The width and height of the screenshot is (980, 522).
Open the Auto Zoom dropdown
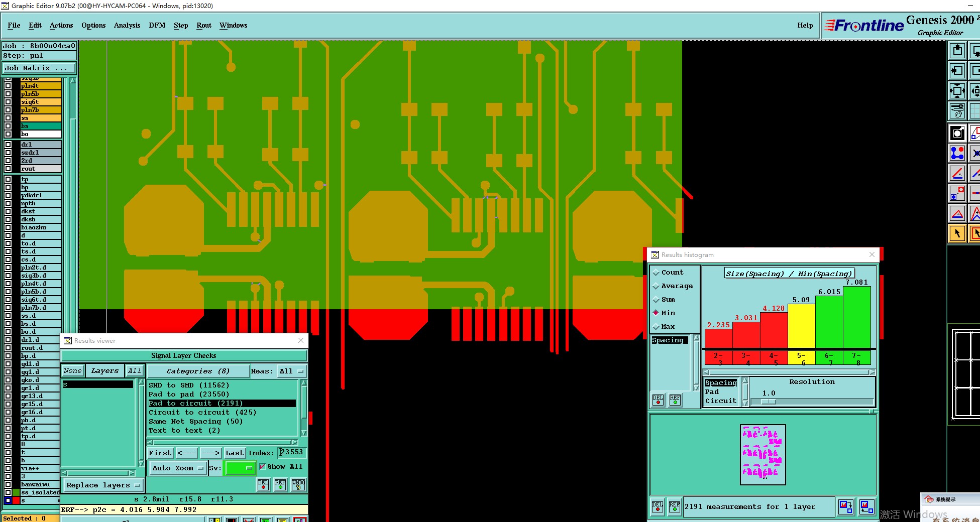coord(177,468)
